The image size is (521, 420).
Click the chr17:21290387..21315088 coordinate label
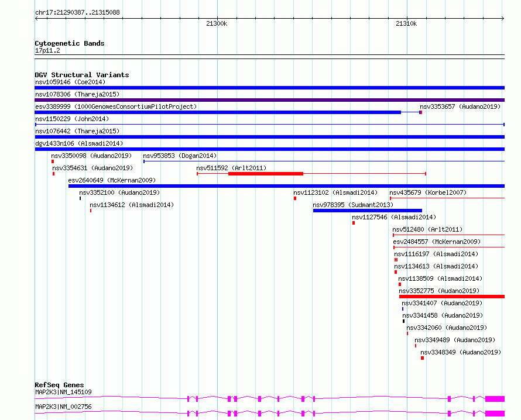77,12
